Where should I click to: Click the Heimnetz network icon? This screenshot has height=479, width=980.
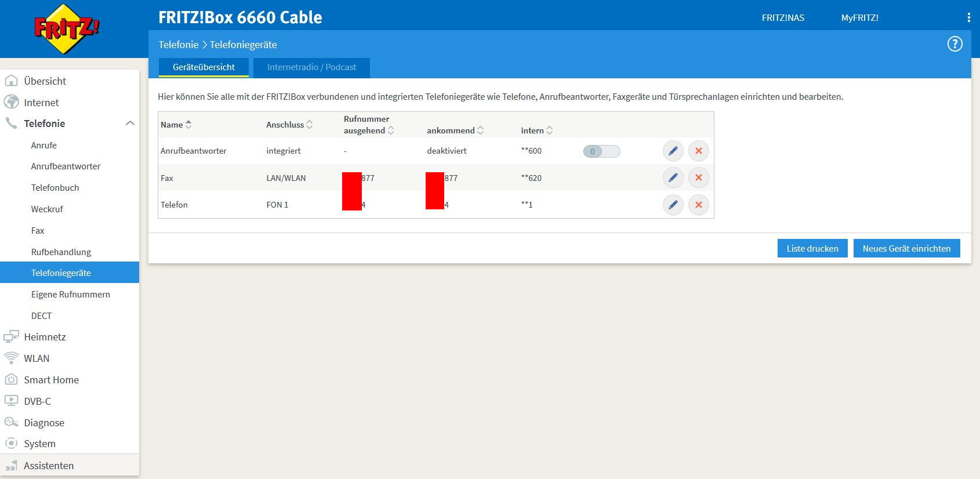click(11, 336)
